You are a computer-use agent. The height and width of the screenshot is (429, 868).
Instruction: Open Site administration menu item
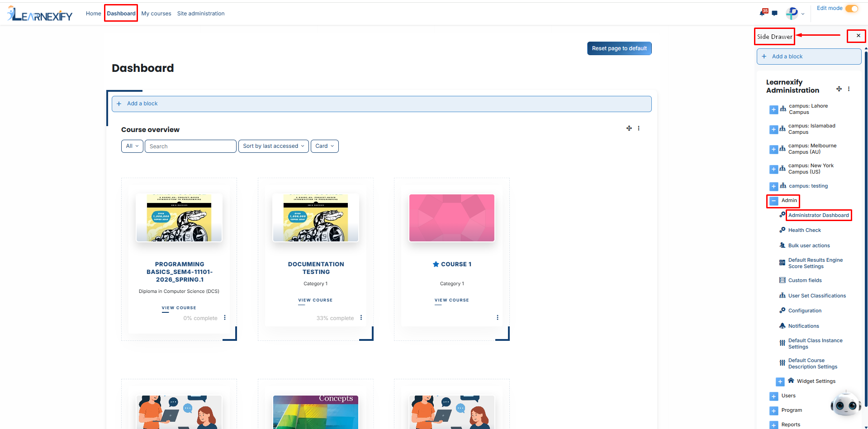click(201, 14)
